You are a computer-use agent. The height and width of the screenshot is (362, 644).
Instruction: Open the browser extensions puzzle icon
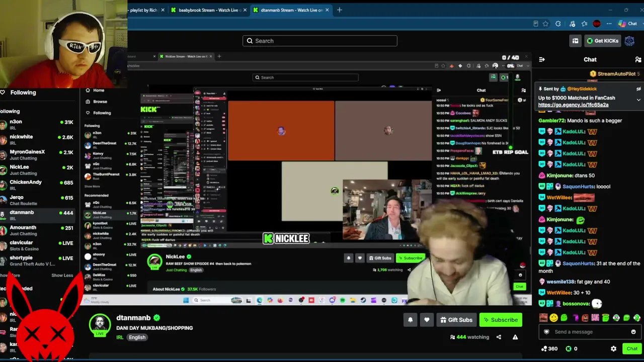point(558,24)
